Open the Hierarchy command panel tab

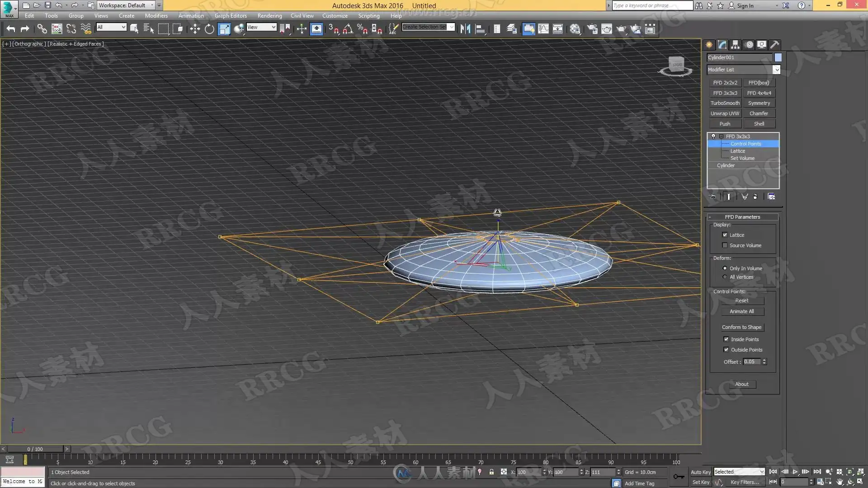(736, 45)
